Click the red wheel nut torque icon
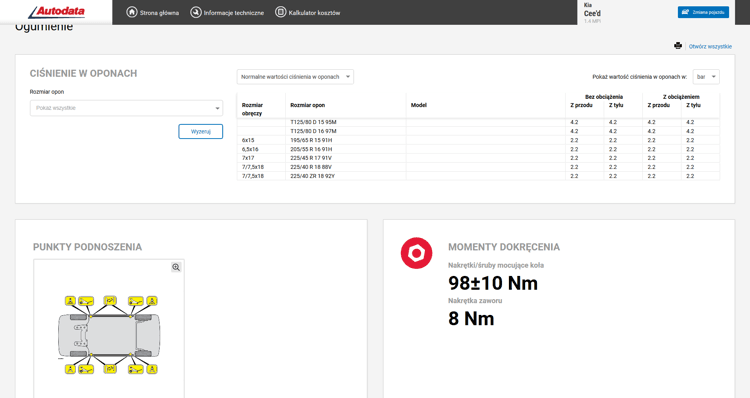The height and width of the screenshot is (398, 750). pos(416,253)
